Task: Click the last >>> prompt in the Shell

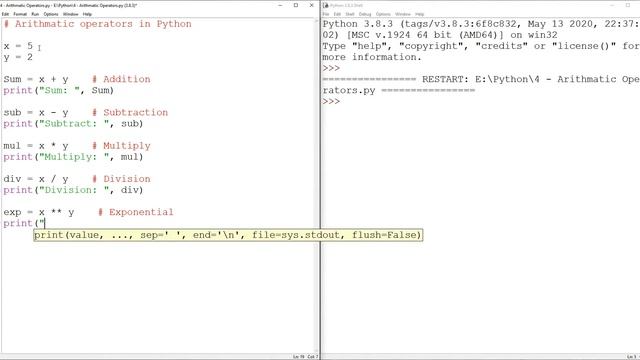Action: pyautogui.click(x=331, y=101)
